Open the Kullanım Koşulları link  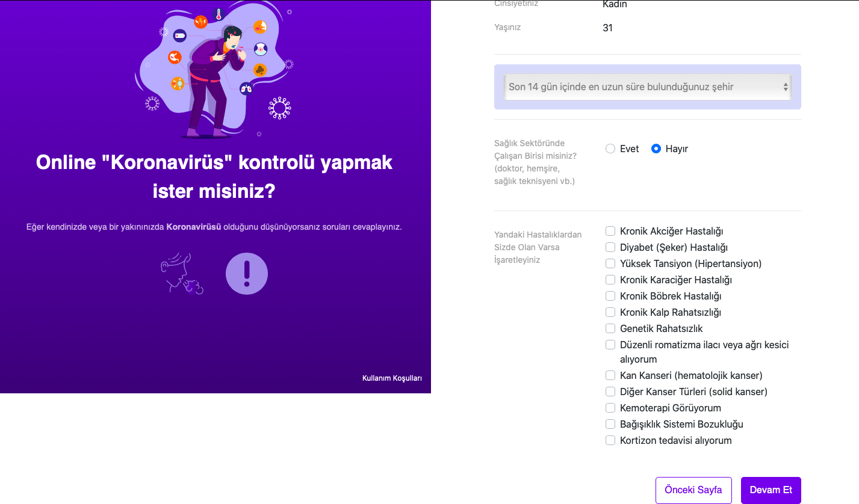(x=392, y=378)
